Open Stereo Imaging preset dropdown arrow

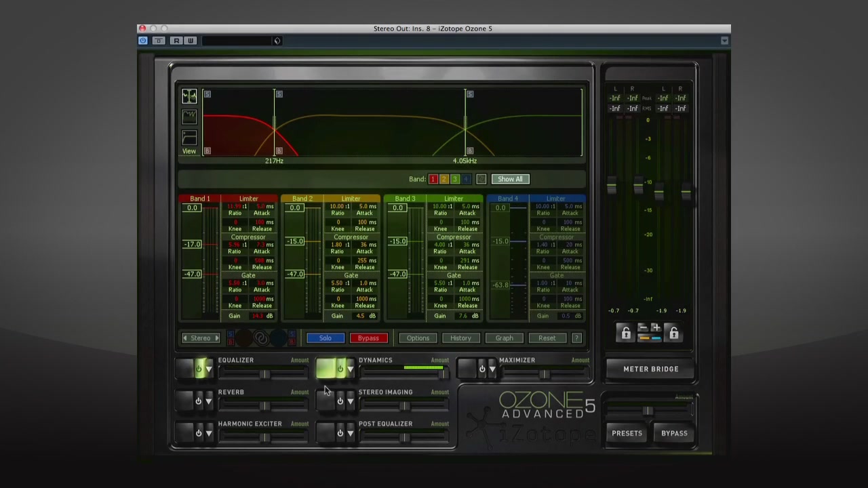350,401
